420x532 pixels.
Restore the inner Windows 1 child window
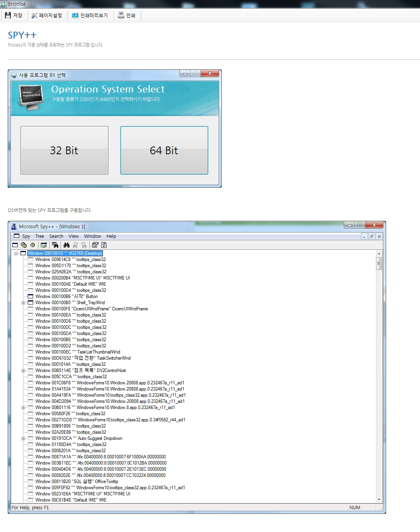coord(372,236)
